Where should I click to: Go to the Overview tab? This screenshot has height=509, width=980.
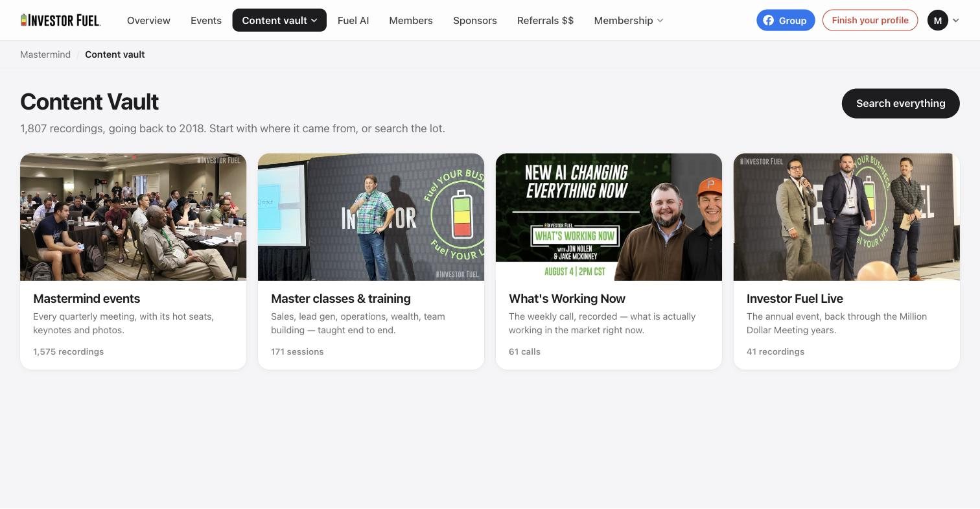pos(148,20)
